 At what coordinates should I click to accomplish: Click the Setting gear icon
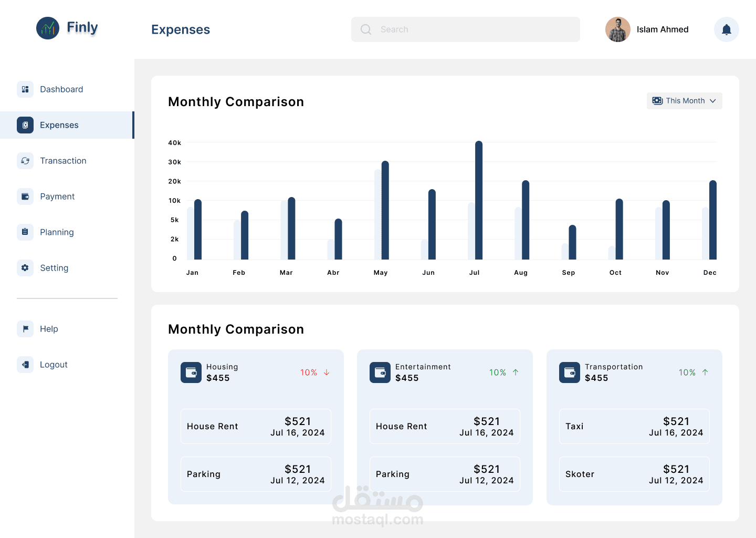point(25,268)
